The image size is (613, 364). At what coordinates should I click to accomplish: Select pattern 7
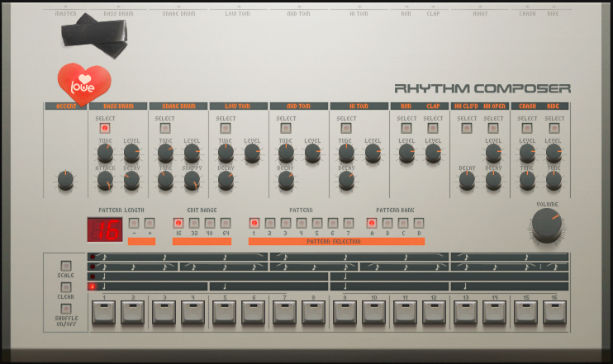[349, 223]
